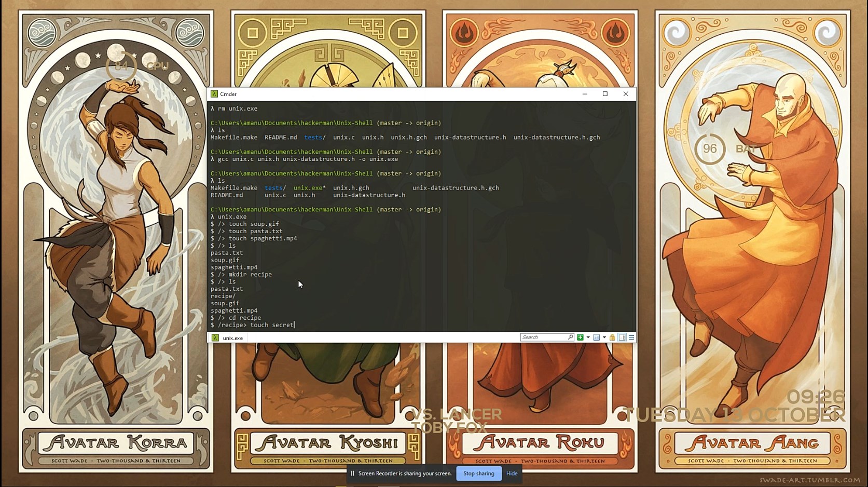
Task: Open Cmder hamburger settings menu
Action: pyautogui.click(x=631, y=337)
